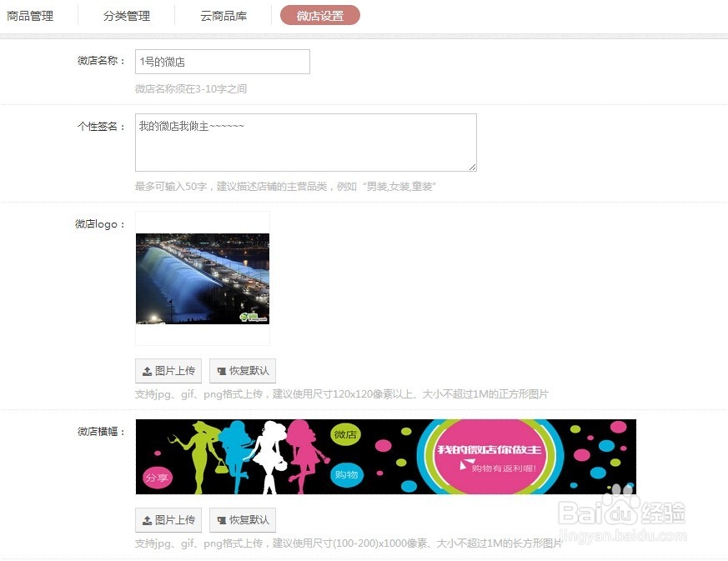The image size is (728, 561).
Task: Open the 分类管理 tab
Action: click(x=127, y=14)
